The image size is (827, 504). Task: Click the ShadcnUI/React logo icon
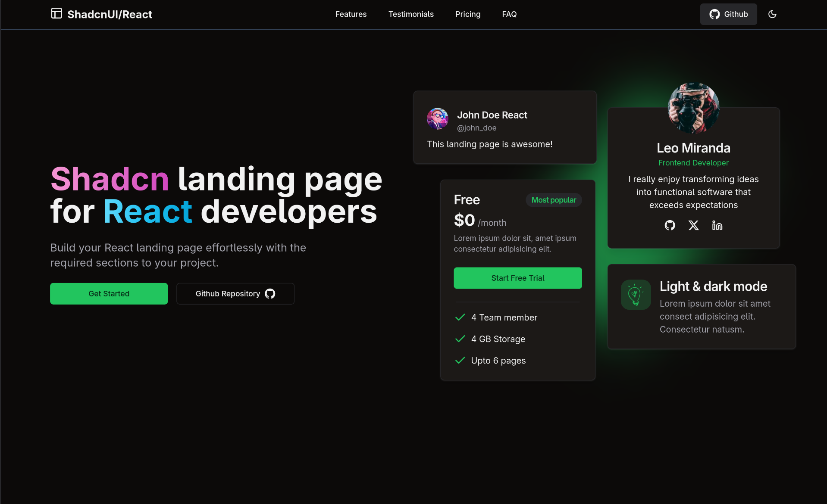tap(56, 14)
